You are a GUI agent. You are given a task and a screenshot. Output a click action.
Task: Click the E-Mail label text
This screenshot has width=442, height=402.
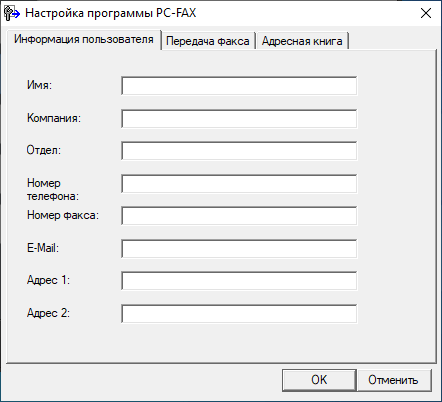coord(43,248)
